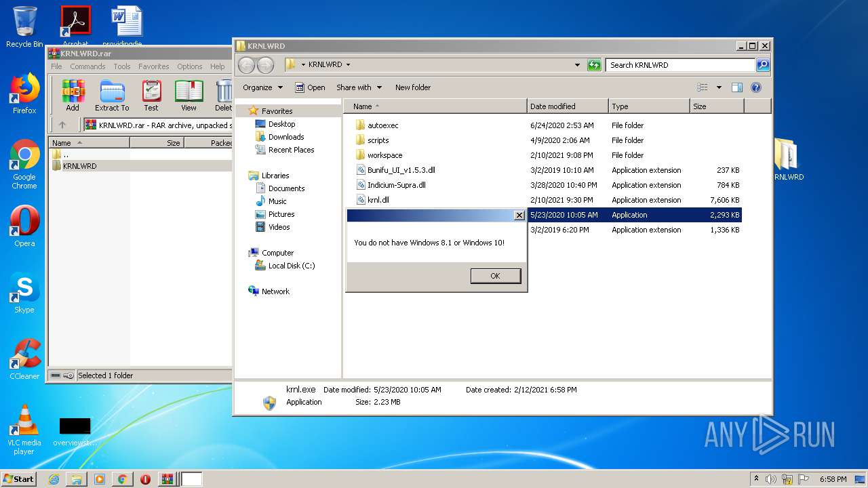Open the Share with dropdown
Viewport: 868px width, 488px height.
click(x=359, y=87)
